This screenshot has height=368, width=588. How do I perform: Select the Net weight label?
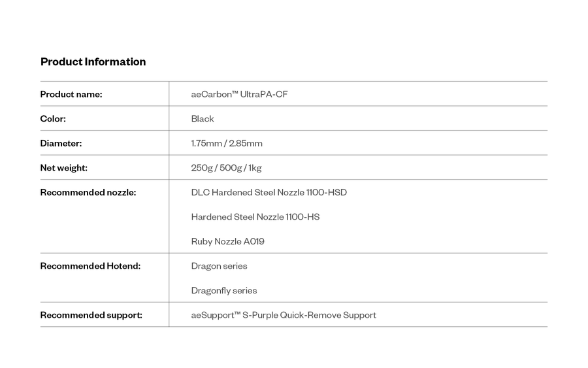coord(63,168)
